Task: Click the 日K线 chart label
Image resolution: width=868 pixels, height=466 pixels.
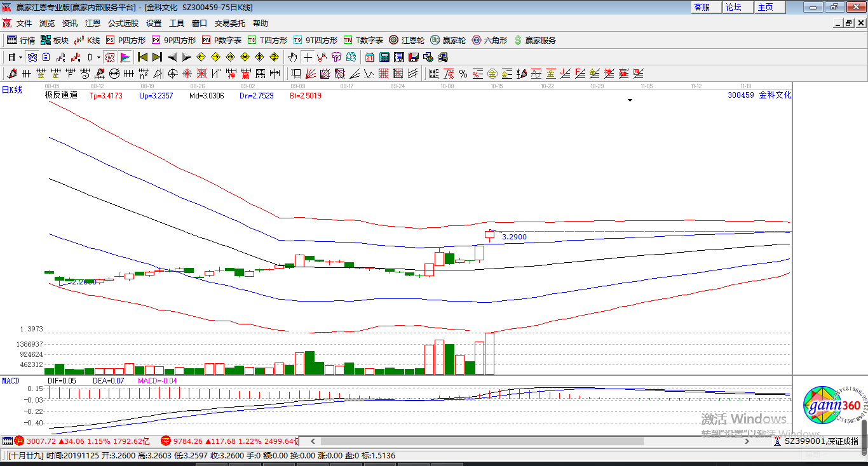Action: click(x=11, y=90)
